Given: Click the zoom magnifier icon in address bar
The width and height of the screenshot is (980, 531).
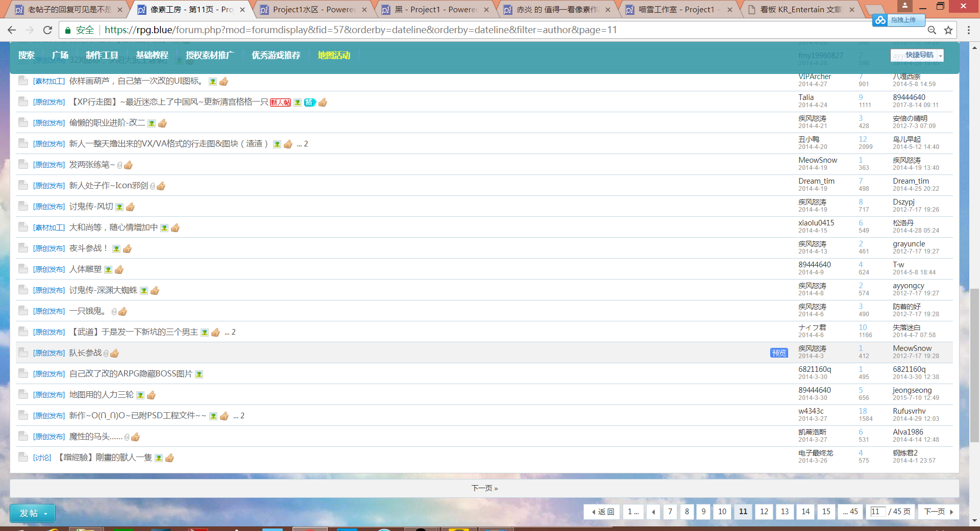Looking at the screenshot, I should point(932,30).
